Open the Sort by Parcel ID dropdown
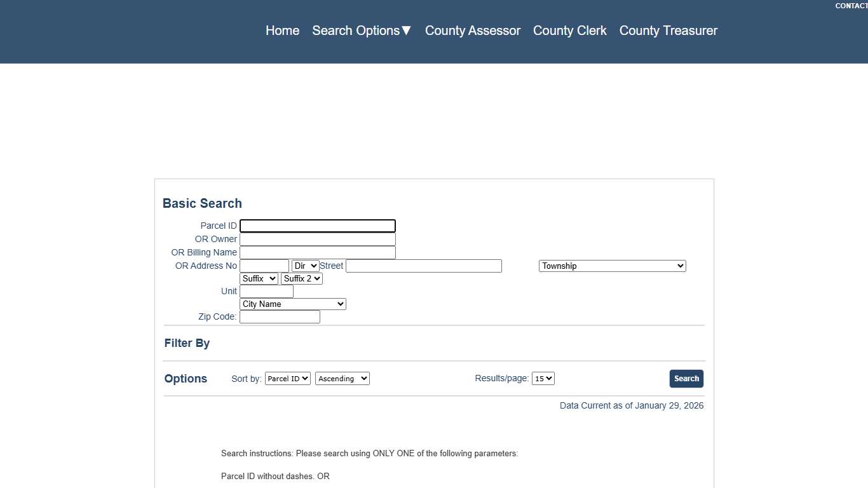Screen dimensions: 868x488 pyautogui.click(x=287, y=378)
